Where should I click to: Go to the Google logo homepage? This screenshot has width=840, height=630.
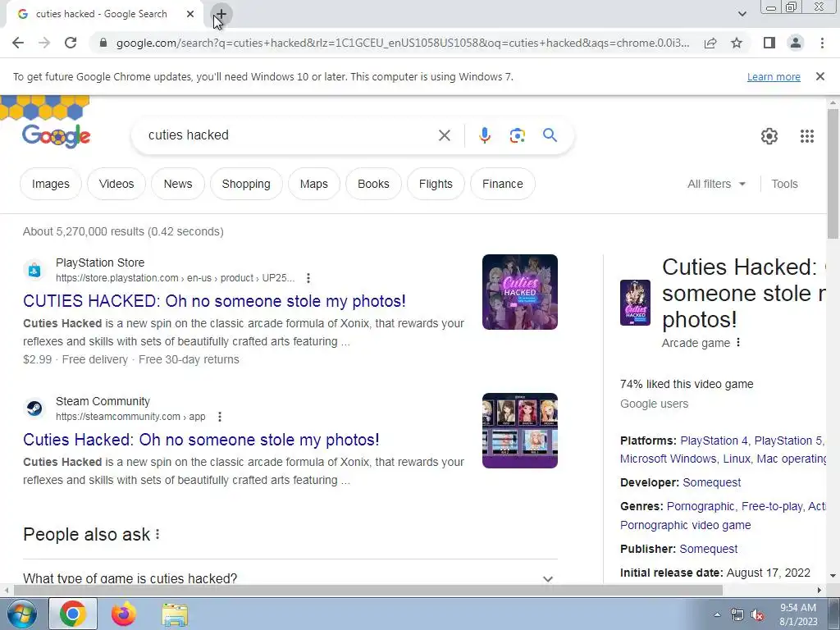click(x=57, y=136)
